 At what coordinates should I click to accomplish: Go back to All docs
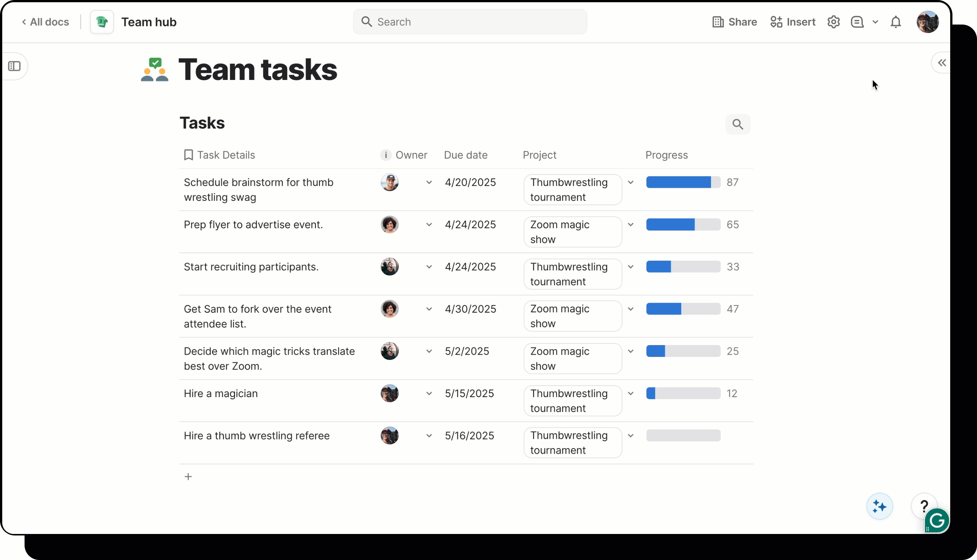[x=45, y=22]
